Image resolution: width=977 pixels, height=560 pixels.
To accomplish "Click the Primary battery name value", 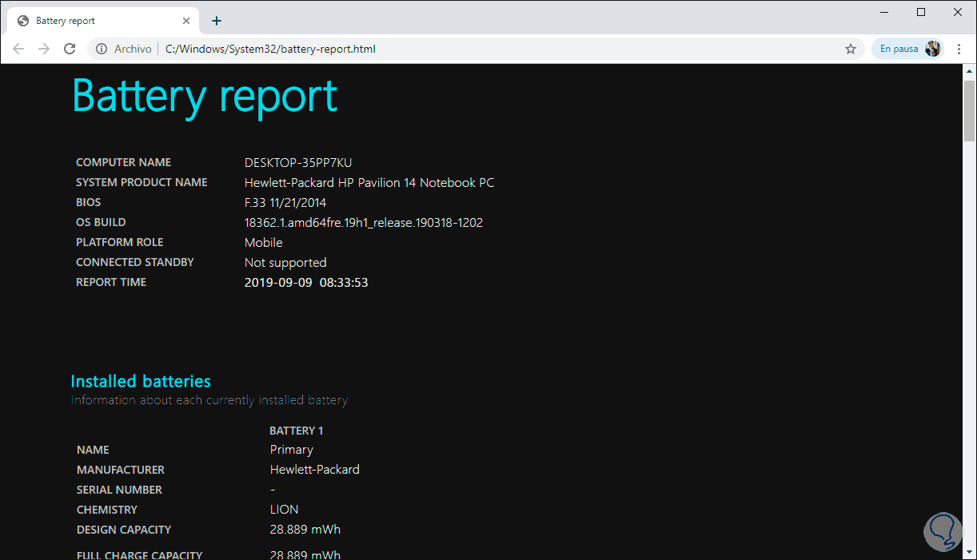I will pyautogui.click(x=292, y=450).
